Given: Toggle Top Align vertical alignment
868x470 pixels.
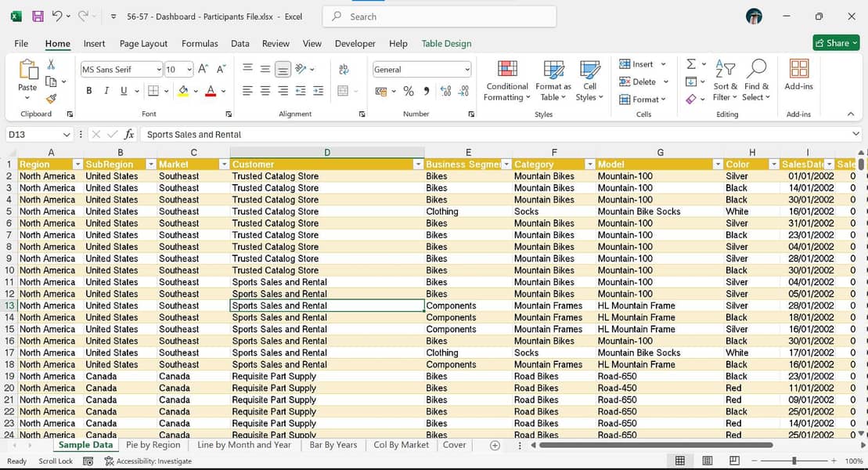Looking at the screenshot, I should (x=247, y=68).
